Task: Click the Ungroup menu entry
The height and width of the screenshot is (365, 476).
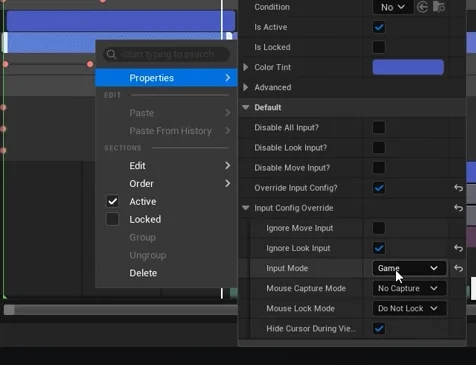Action: click(166, 255)
